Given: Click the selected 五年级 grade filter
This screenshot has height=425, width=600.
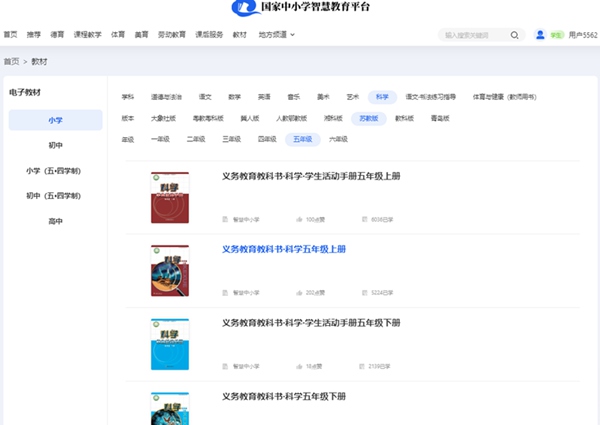Looking at the screenshot, I should (303, 139).
